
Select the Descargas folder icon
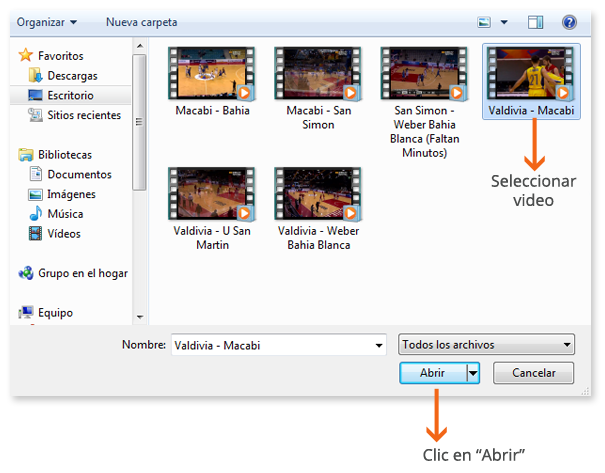35,75
